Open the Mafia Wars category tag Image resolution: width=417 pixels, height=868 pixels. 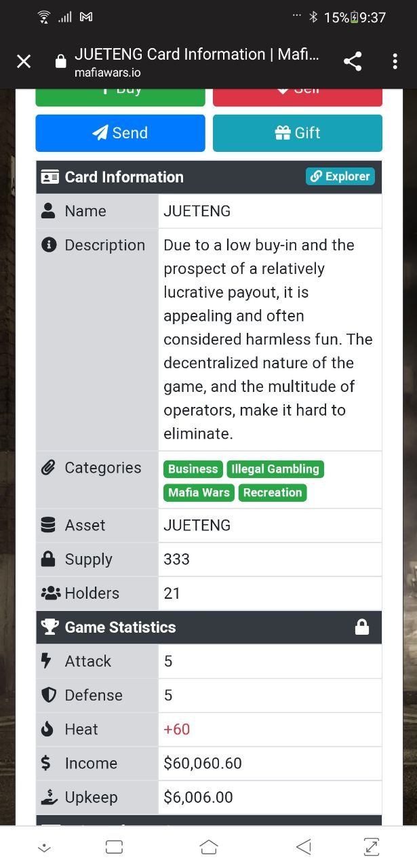click(x=199, y=492)
